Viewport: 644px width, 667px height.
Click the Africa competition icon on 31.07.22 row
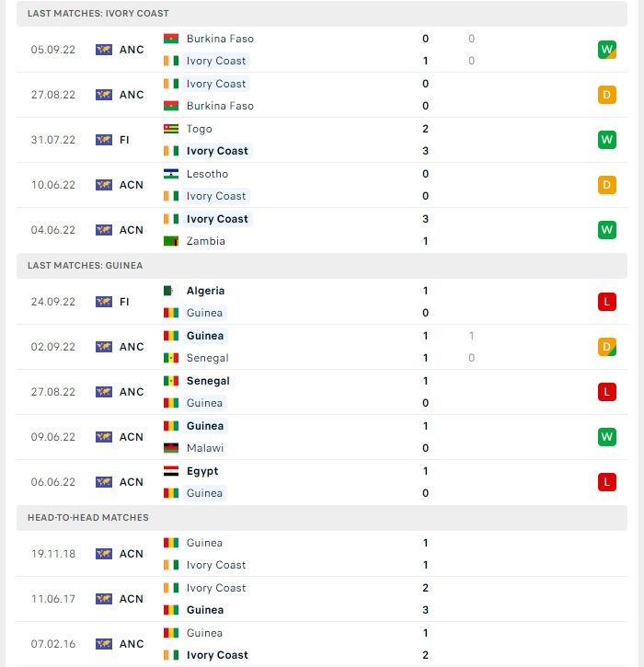(x=104, y=140)
